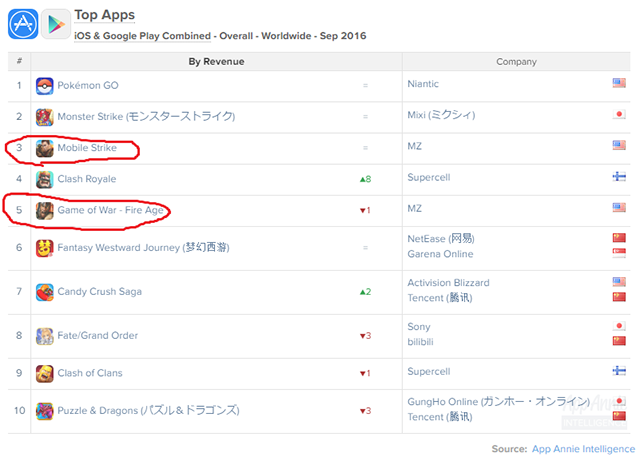The image size is (640, 457).
Task: Open Game of War - Fire Age link
Action: (110, 210)
